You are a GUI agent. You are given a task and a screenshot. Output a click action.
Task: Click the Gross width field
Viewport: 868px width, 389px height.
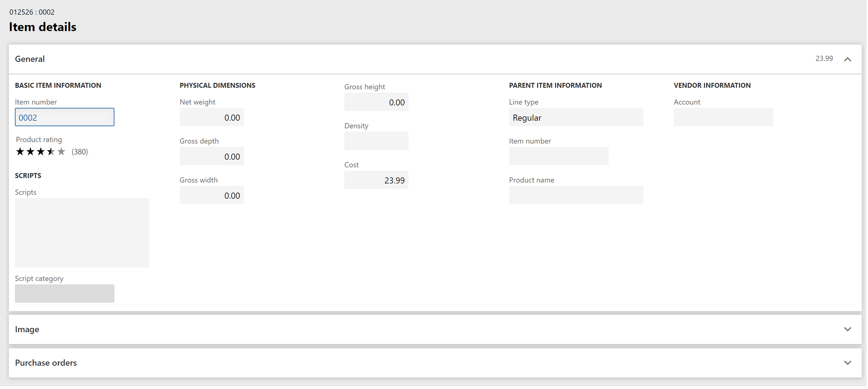point(212,196)
